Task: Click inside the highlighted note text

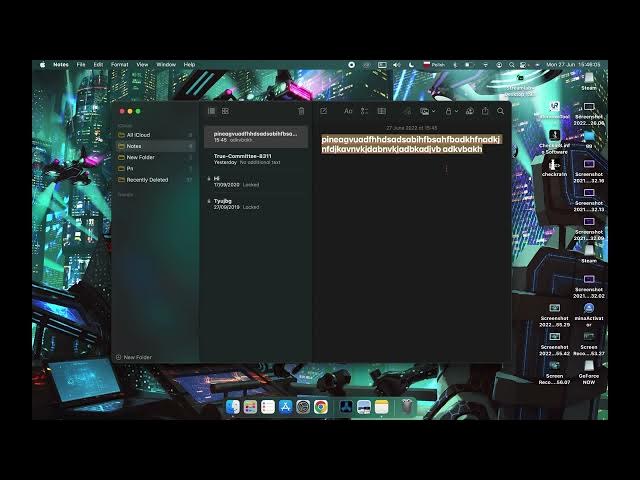Action: [x=410, y=144]
